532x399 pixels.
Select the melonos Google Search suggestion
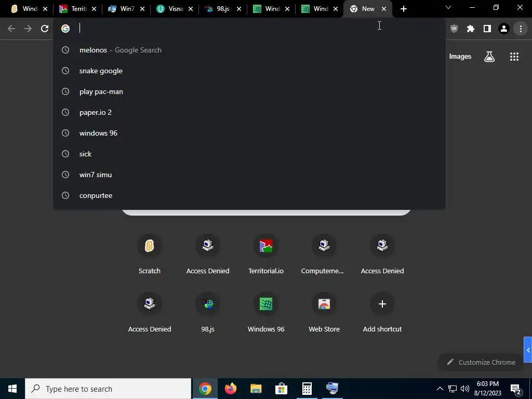(x=249, y=50)
